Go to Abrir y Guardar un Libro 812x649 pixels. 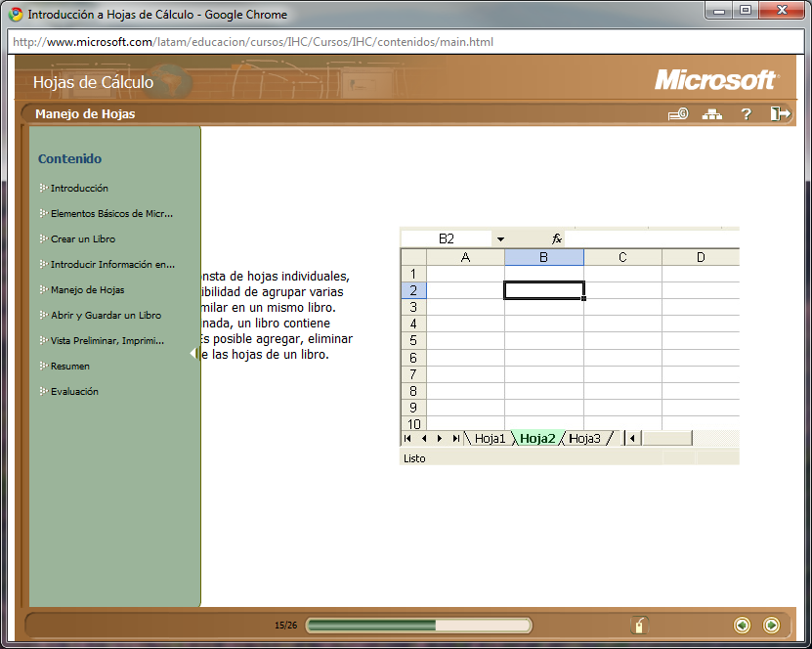[106, 315]
